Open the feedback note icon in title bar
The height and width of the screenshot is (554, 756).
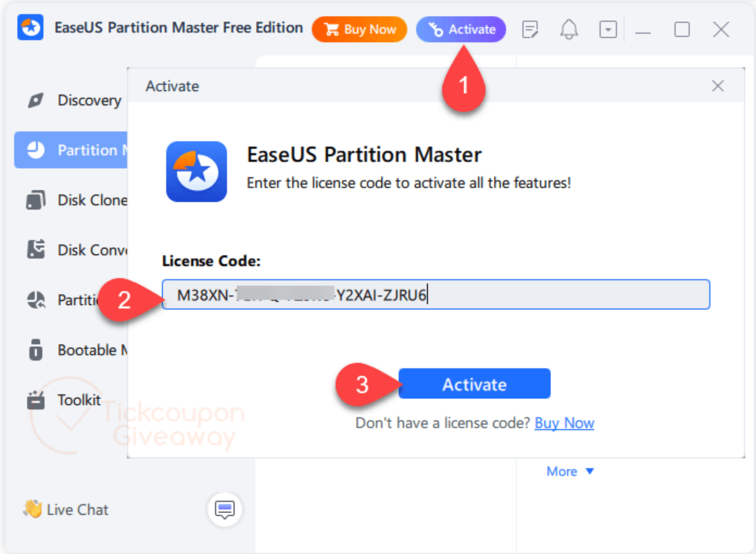pyautogui.click(x=530, y=30)
